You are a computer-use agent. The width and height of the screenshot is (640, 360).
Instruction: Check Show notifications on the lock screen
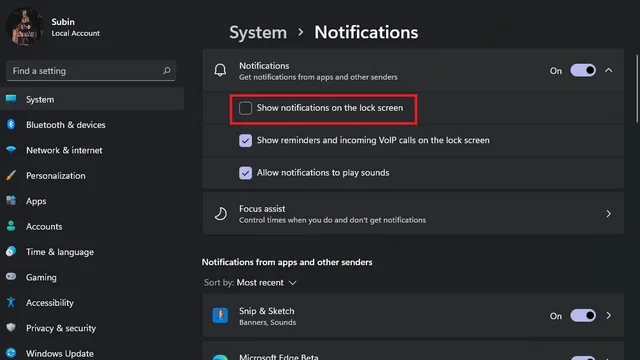click(245, 108)
